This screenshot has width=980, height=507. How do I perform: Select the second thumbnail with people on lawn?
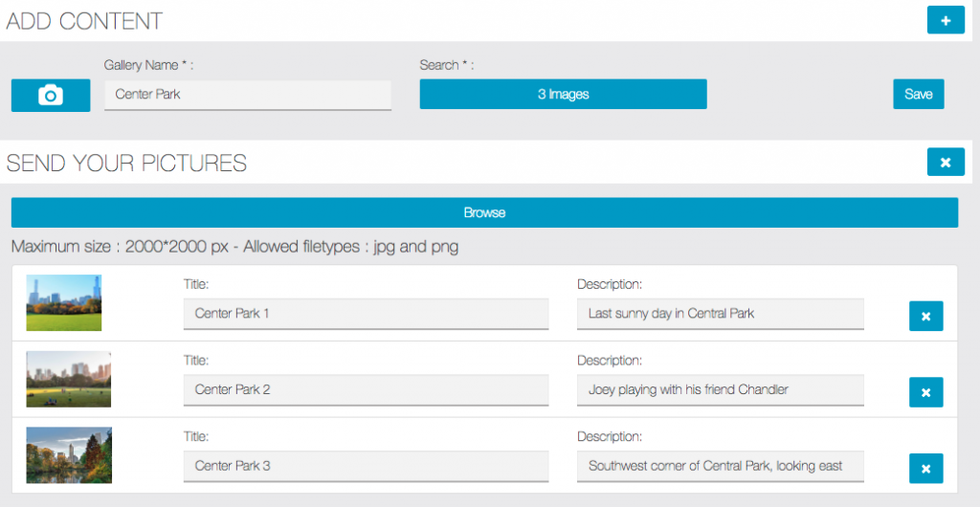(68, 380)
